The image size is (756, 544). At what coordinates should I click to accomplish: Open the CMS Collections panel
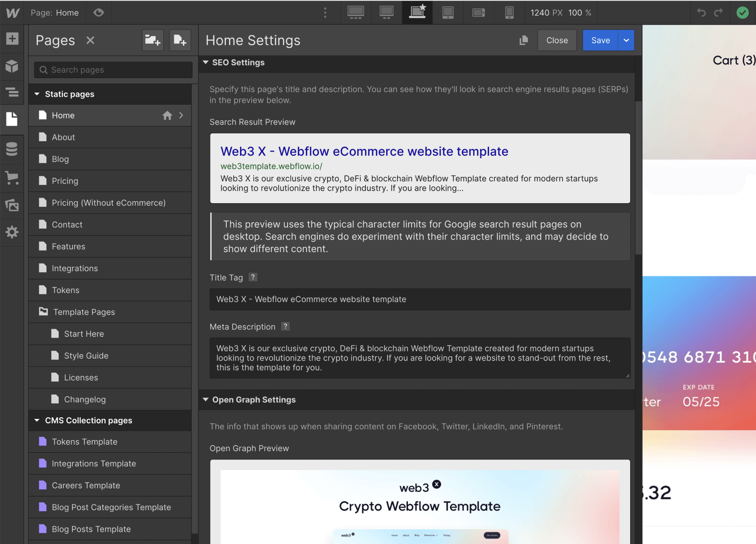click(12, 149)
